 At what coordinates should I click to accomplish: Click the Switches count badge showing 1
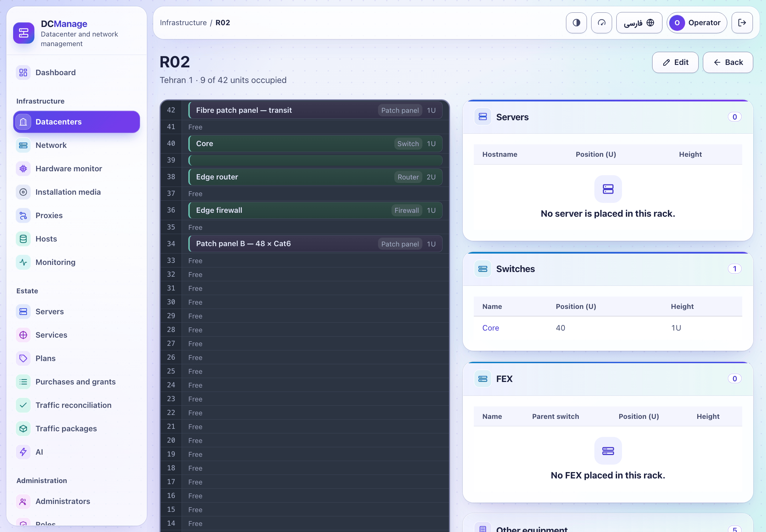pyautogui.click(x=734, y=269)
